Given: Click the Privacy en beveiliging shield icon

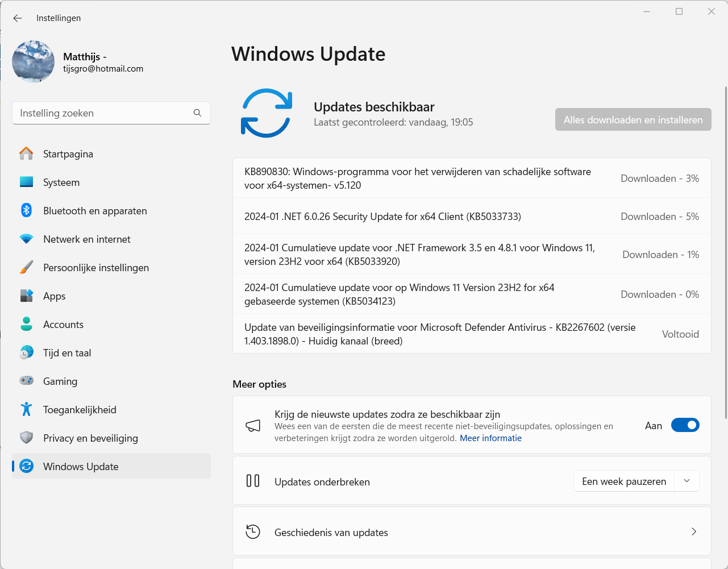Looking at the screenshot, I should click(26, 438).
